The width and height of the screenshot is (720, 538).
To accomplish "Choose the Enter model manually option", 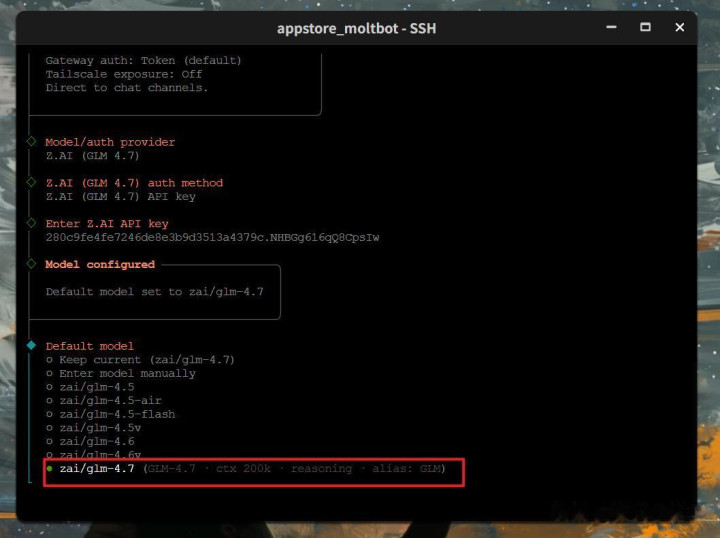I will point(126,373).
